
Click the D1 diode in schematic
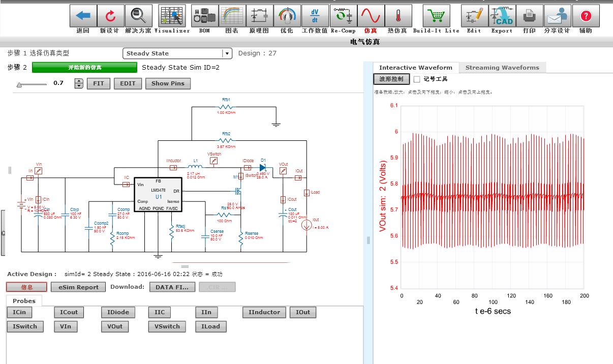[x=262, y=167]
